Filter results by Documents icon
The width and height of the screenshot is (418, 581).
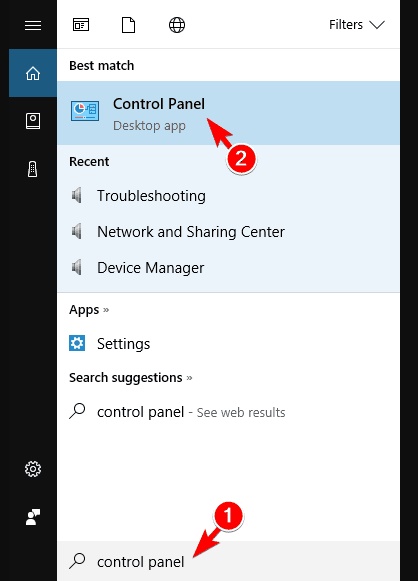pyautogui.click(x=128, y=25)
